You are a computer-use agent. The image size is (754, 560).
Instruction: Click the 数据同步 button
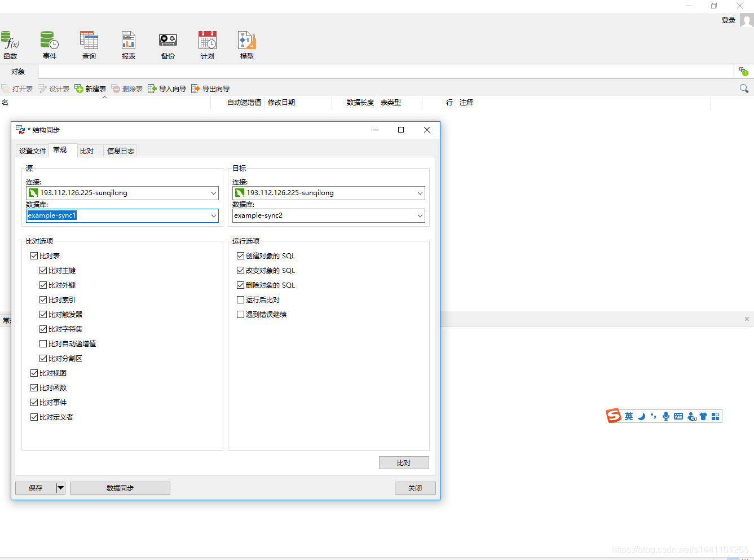(x=120, y=488)
